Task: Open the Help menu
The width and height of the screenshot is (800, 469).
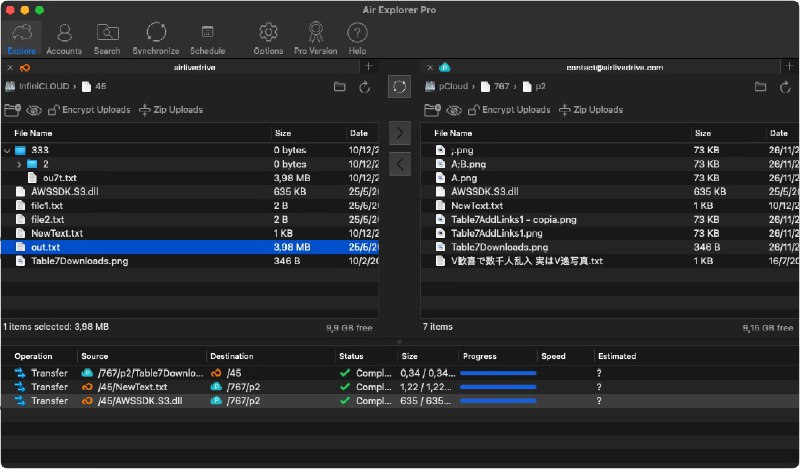Action: [357, 39]
